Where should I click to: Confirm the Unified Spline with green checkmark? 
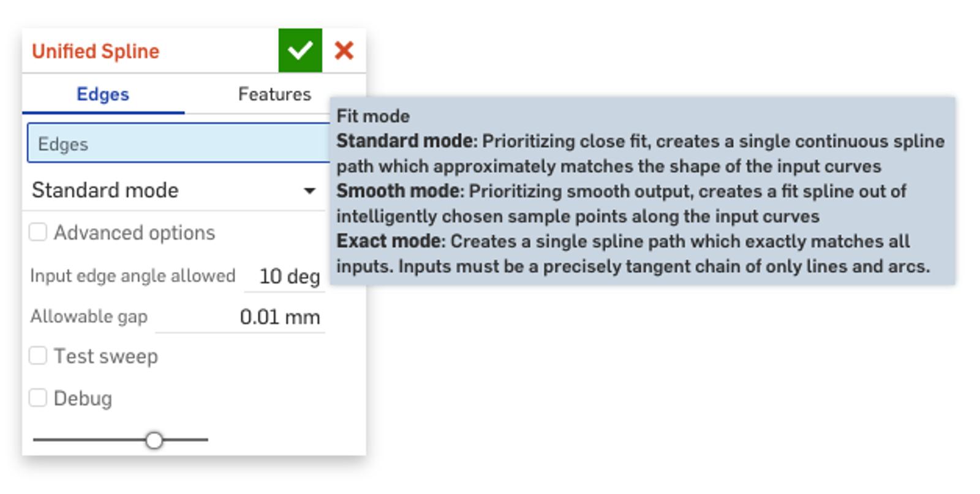tap(300, 50)
